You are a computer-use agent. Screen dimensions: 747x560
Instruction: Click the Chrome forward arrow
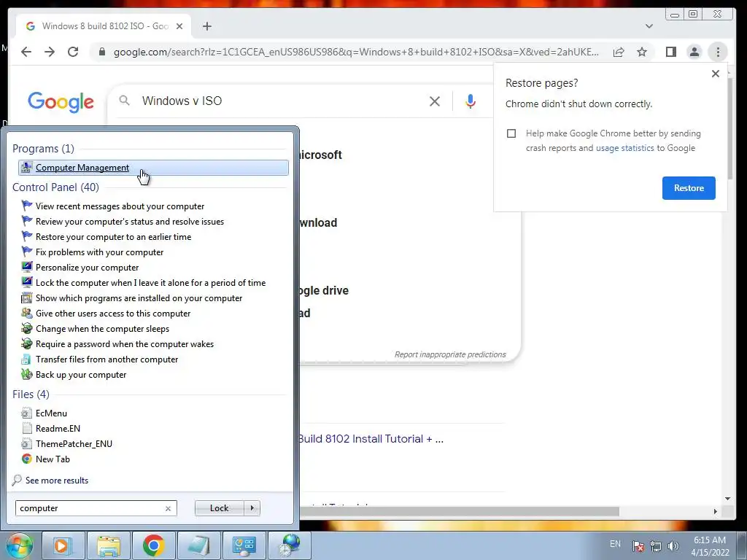point(50,52)
